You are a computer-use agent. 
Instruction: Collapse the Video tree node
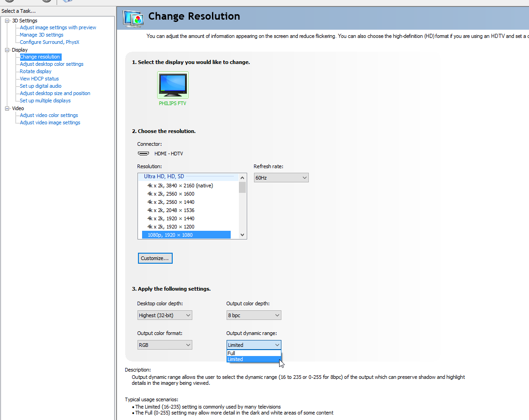click(7, 108)
